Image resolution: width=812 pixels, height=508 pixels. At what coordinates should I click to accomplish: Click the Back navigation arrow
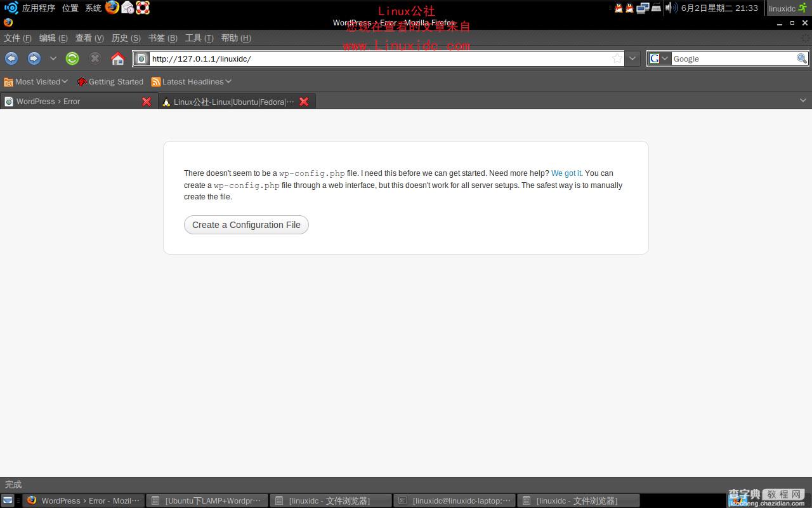11,58
